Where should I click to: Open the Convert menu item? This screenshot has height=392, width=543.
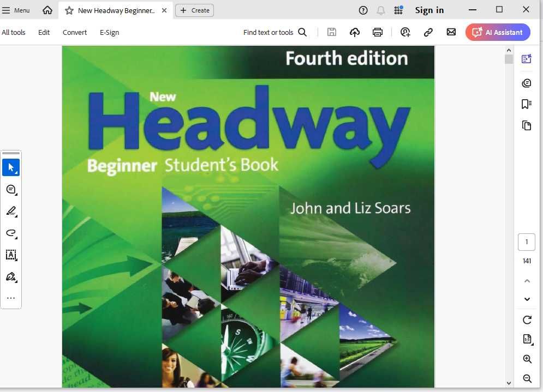(x=75, y=32)
